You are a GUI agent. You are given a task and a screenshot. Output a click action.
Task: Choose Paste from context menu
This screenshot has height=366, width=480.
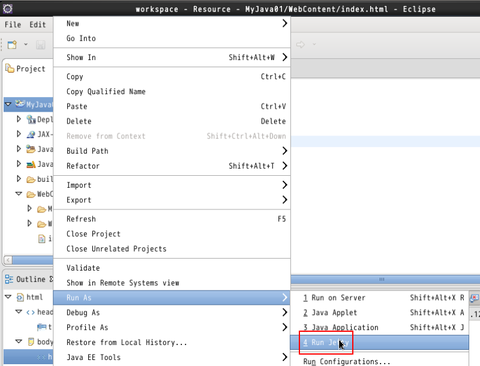172,106
